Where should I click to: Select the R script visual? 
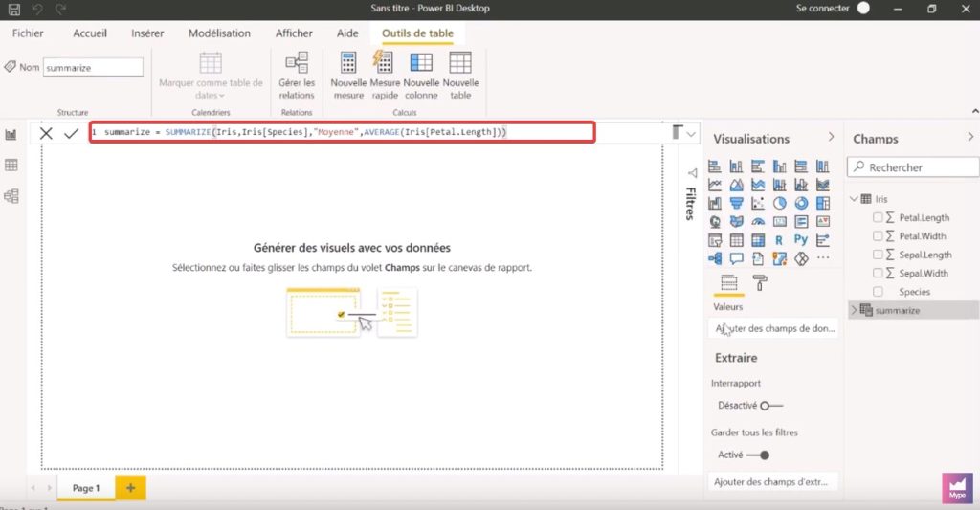tap(779, 240)
